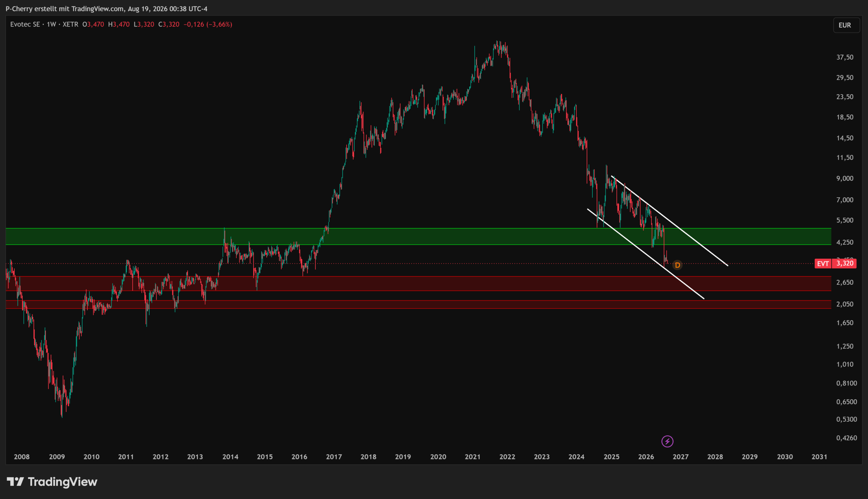Click the 2018 label on time axis
The width and height of the screenshot is (868, 499).
point(368,457)
